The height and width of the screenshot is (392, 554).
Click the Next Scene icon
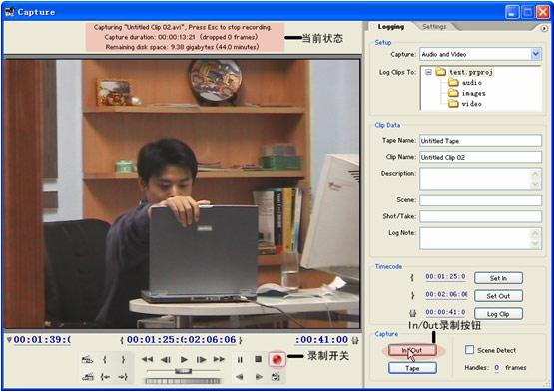tap(87, 360)
